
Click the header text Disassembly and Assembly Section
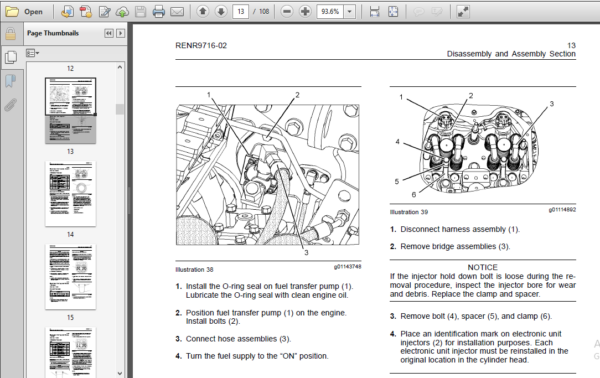pyautogui.click(x=511, y=54)
